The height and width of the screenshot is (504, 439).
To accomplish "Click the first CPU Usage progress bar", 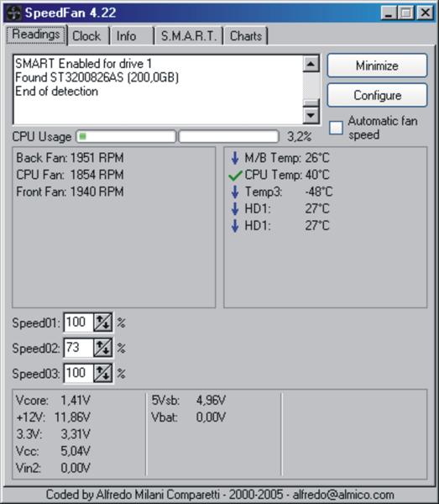I will pos(126,137).
